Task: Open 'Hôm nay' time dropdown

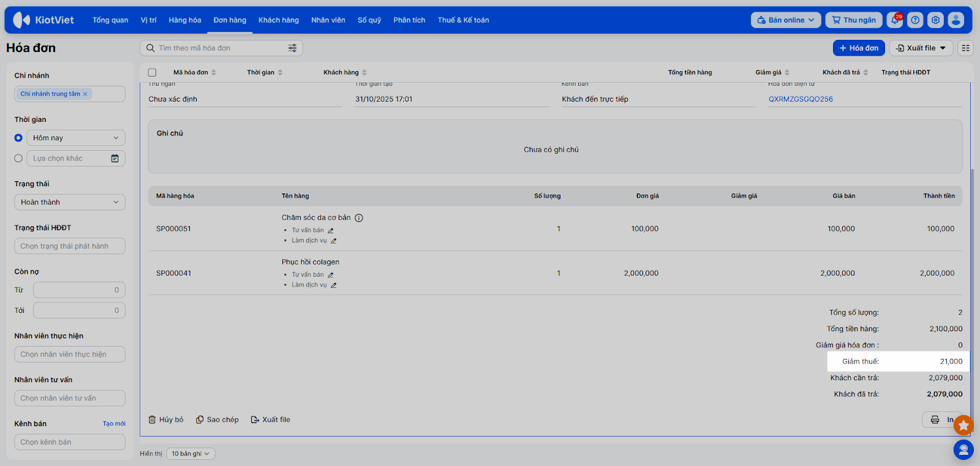Action: tap(76, 138)
